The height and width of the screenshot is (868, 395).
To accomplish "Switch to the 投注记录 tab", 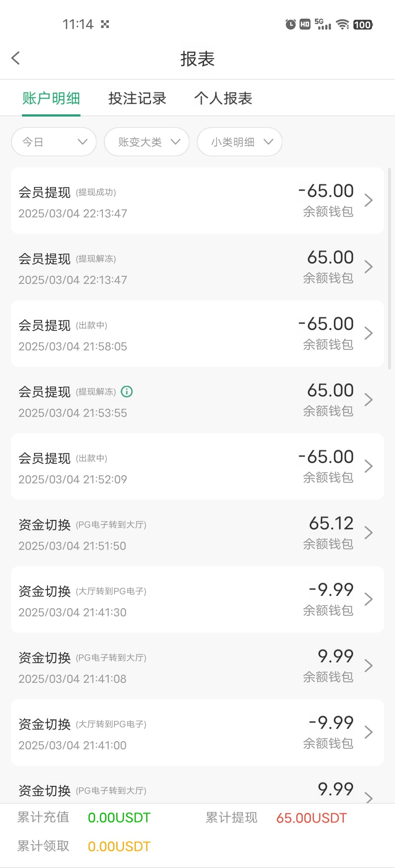I will pyautogui.click(x=137, y=98).
